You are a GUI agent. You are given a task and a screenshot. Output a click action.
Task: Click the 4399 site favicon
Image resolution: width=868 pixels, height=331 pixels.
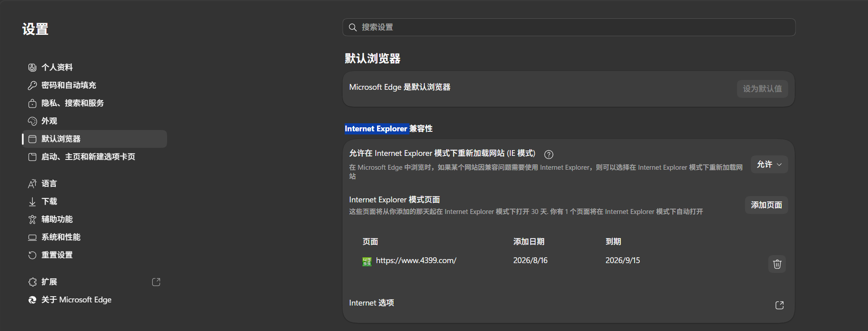pyautogui.click(x=367, y=261)
